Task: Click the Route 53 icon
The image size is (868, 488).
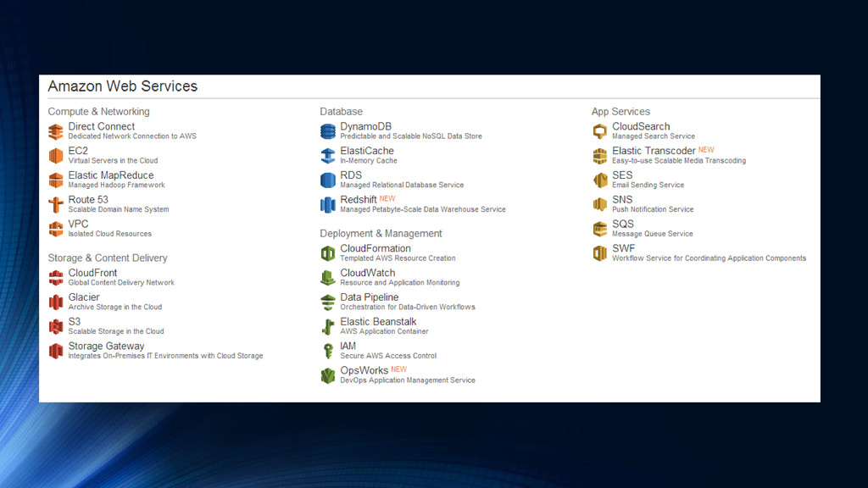Action: (x=56, y=205)
